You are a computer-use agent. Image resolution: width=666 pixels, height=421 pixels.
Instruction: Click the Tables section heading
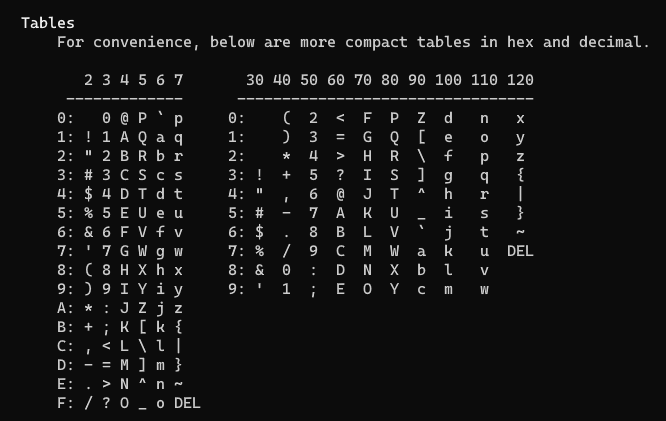pyautogui.click(x=48, y=23)
